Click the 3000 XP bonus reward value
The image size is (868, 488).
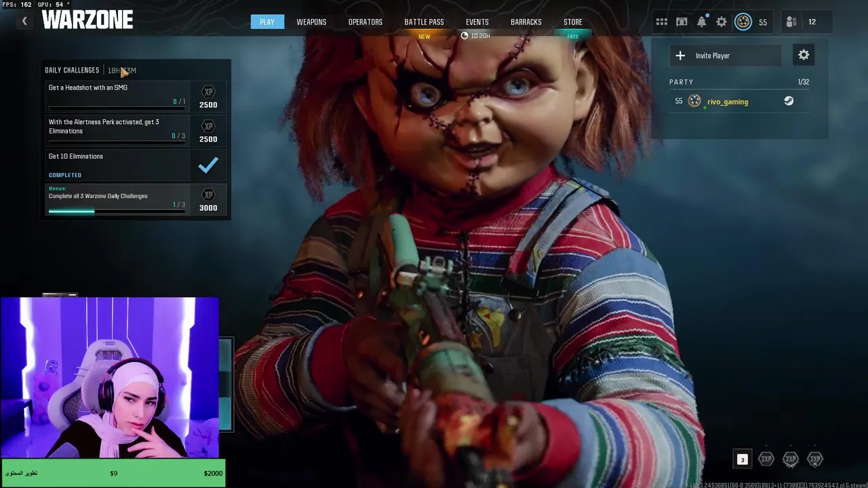[208, 208]
